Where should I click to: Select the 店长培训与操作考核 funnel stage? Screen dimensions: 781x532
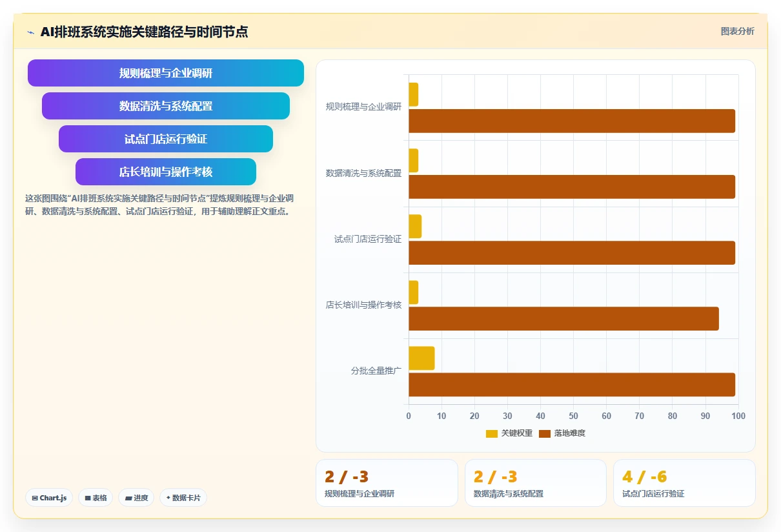tap(166, 172)
